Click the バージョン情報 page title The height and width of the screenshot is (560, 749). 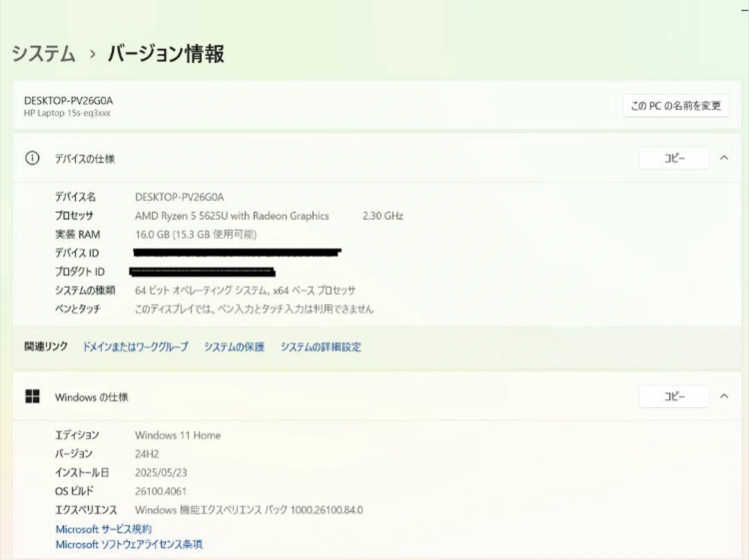tap(166, 54)
